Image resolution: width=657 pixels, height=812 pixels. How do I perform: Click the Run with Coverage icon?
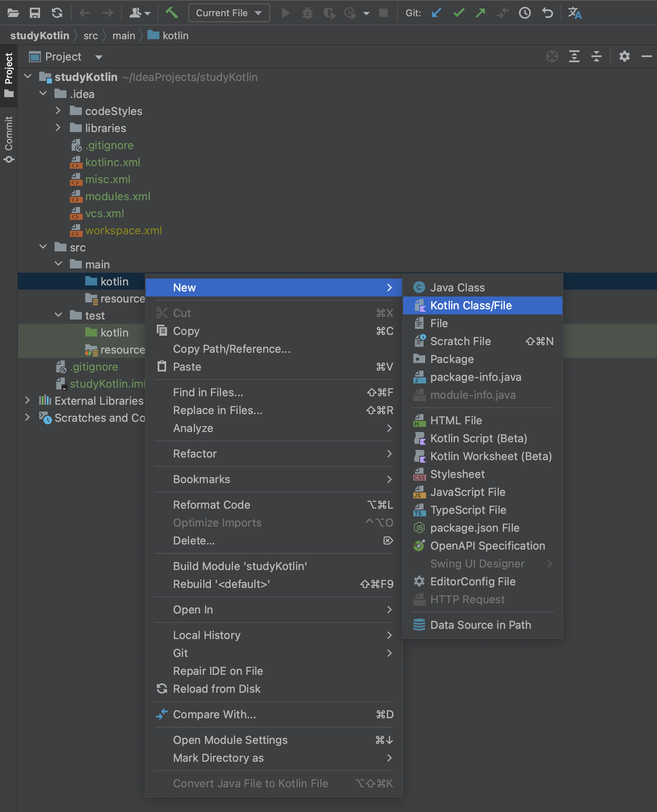(329, 13)
